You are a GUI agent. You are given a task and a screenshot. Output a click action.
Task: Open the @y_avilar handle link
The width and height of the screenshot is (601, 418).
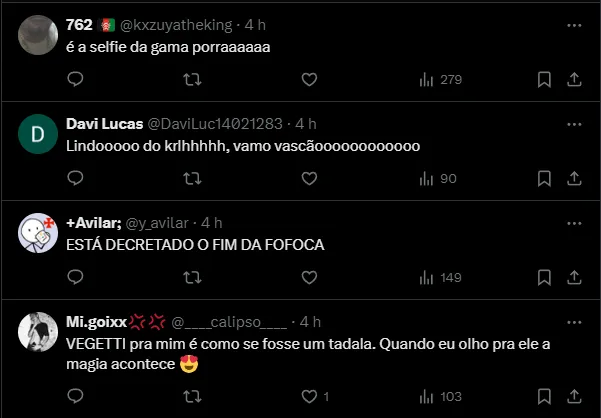162,222
